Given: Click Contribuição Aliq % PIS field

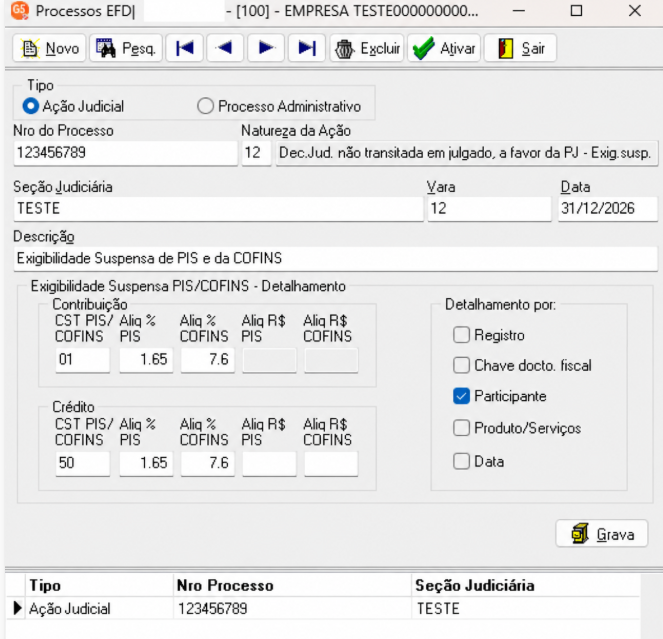Looking at the screenshot, I should (x=146, y=360).
